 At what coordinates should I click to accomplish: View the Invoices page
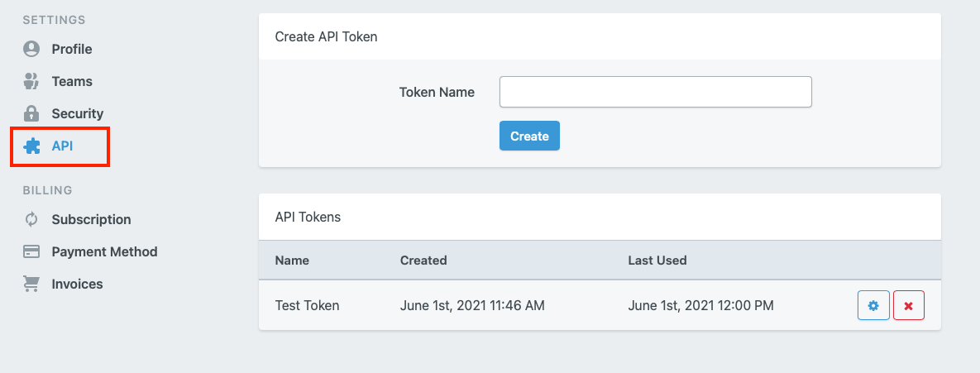coord(78,284)
